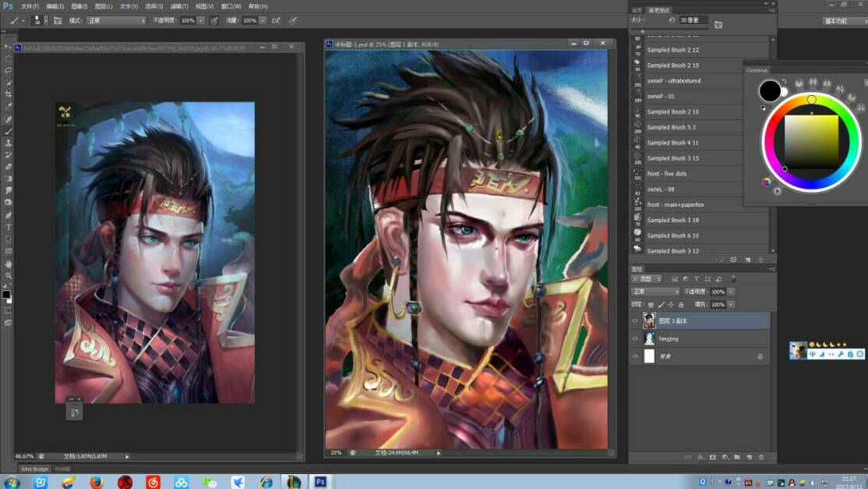Image resolution: width=868 pixels, height=489 pixels.
Task: Toggle tablet pressure for opacity
Action: tap(214, 20)
